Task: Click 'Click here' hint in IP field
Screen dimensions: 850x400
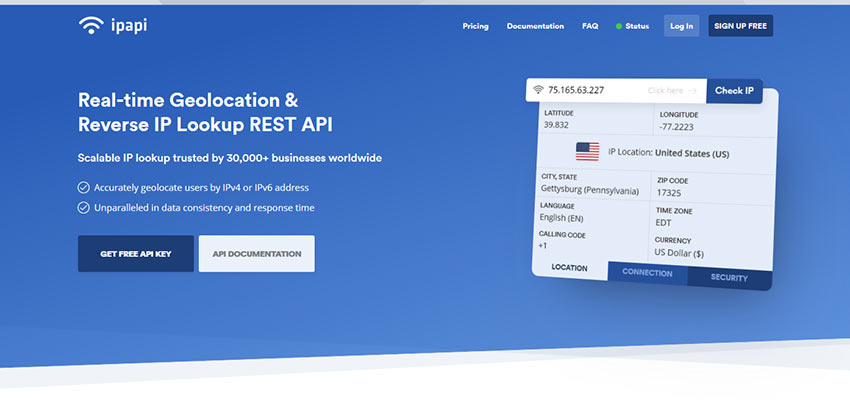Action: point(672,91)
